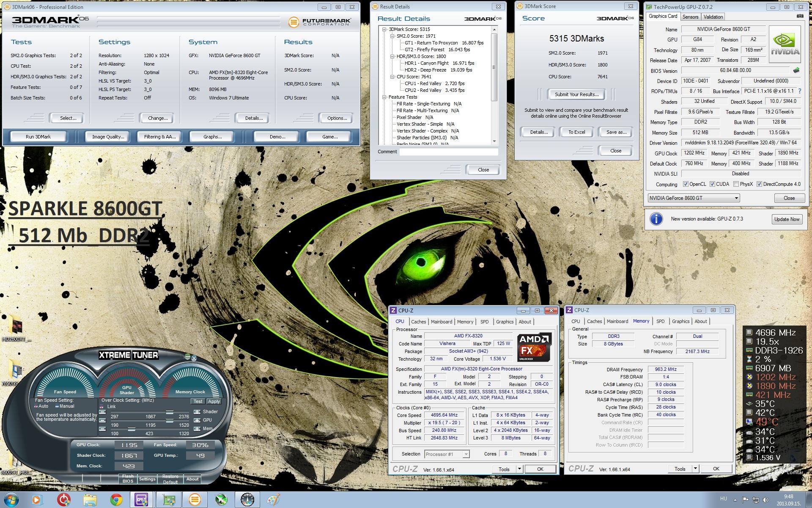Open Tools dropdown arrow in CPU-Z Memory window

[x=695, y=469]
